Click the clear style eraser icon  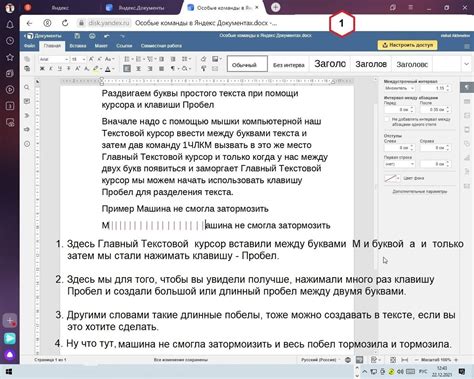pos(203,59)
